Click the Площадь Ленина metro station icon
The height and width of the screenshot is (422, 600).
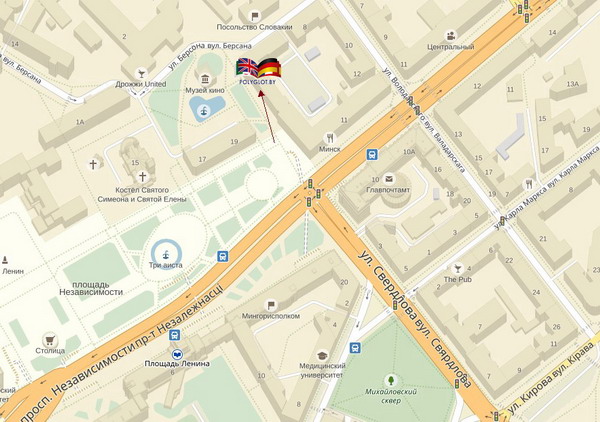click(177, 354)
